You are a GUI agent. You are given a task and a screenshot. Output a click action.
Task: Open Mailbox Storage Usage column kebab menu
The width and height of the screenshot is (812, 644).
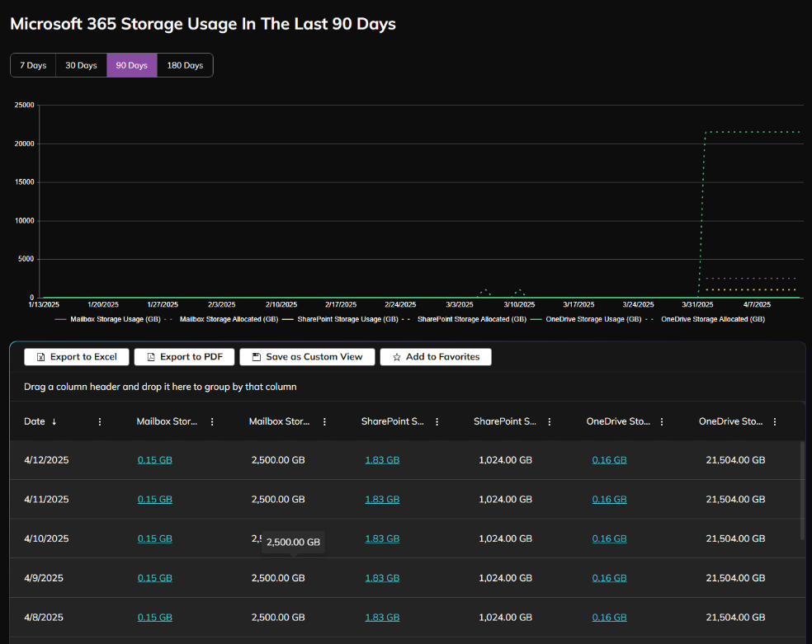[212, 421]
